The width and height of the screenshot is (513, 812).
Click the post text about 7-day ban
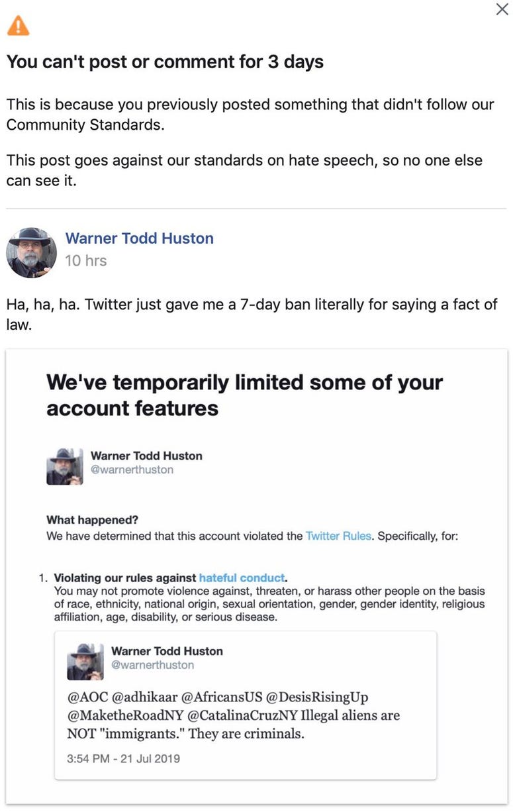[x=252, y=315]
